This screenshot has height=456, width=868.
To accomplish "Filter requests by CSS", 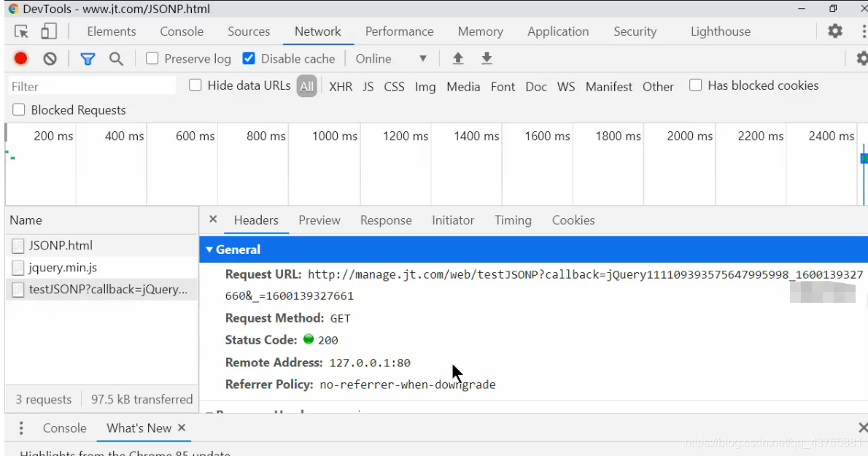I will click(x=394, y=87).
